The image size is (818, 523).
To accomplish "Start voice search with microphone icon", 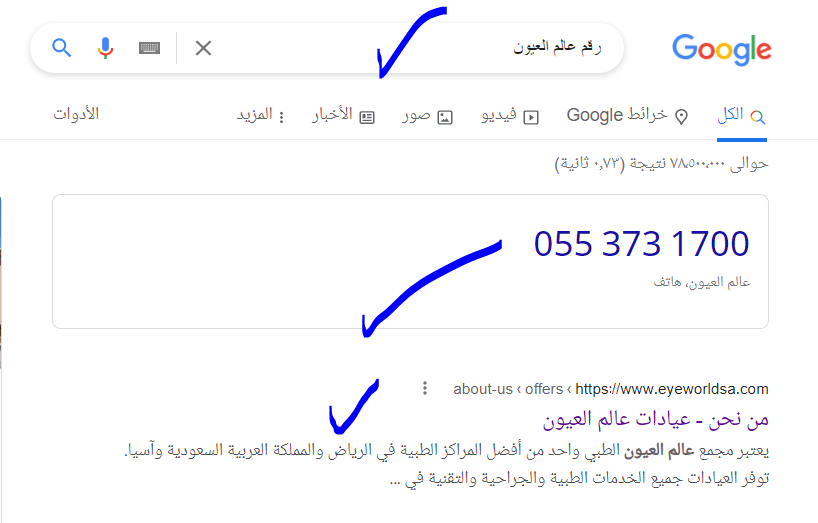I will click(x=105, y=48).
